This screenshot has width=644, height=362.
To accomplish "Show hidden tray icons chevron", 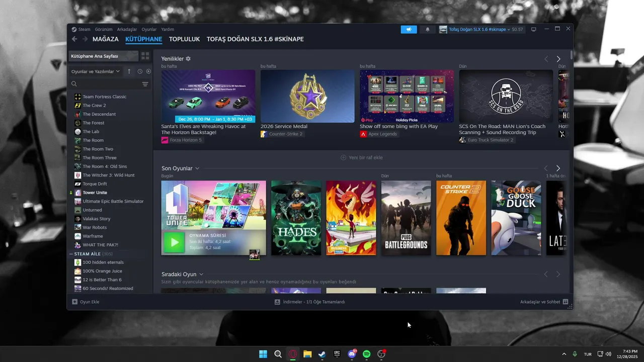I will point(563,354).
